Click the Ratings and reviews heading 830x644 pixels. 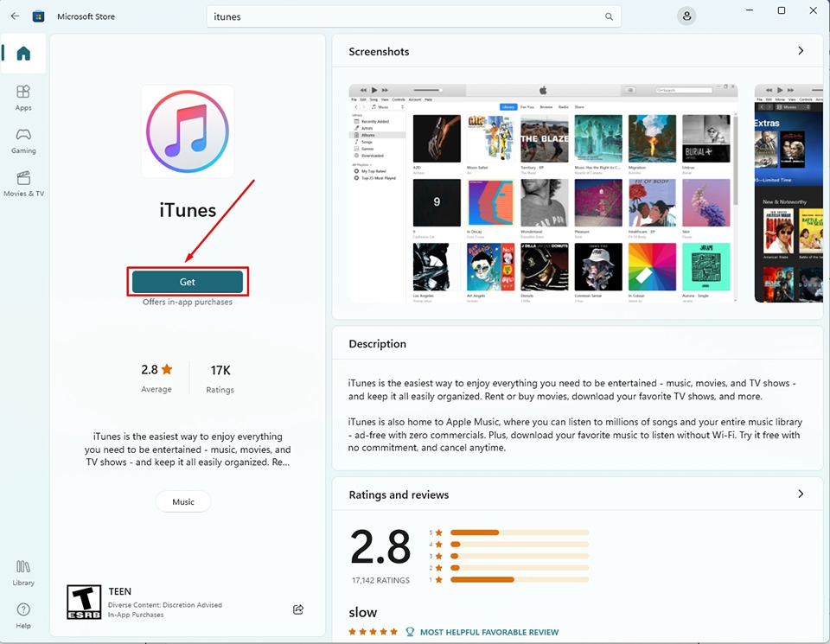pyautogui.click(x=399, y=494)
